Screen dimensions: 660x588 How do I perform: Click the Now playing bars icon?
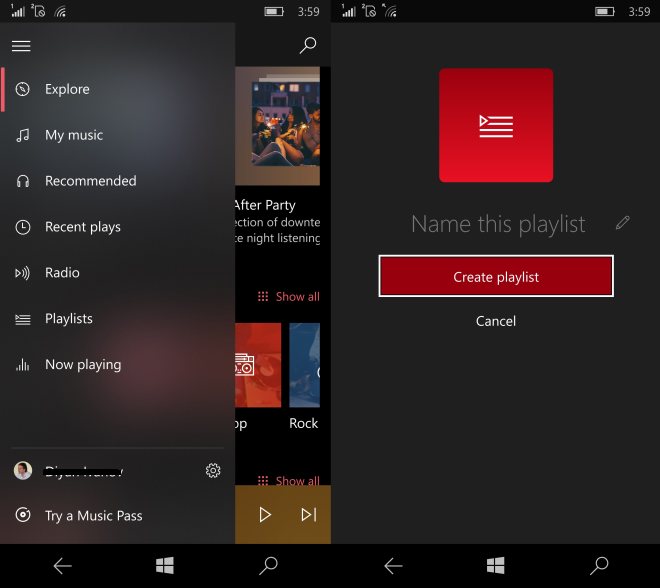pos(23,365)
